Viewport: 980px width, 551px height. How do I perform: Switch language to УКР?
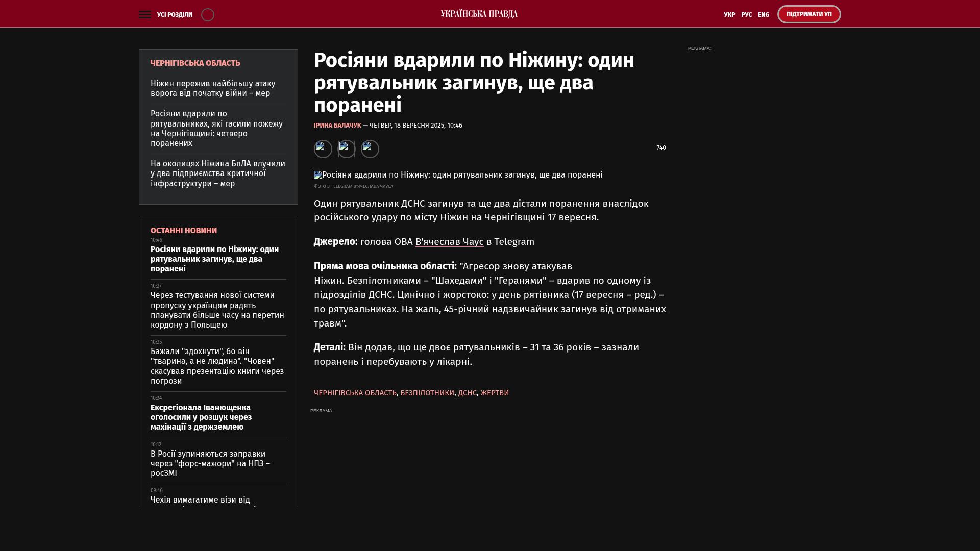(729, 15)
